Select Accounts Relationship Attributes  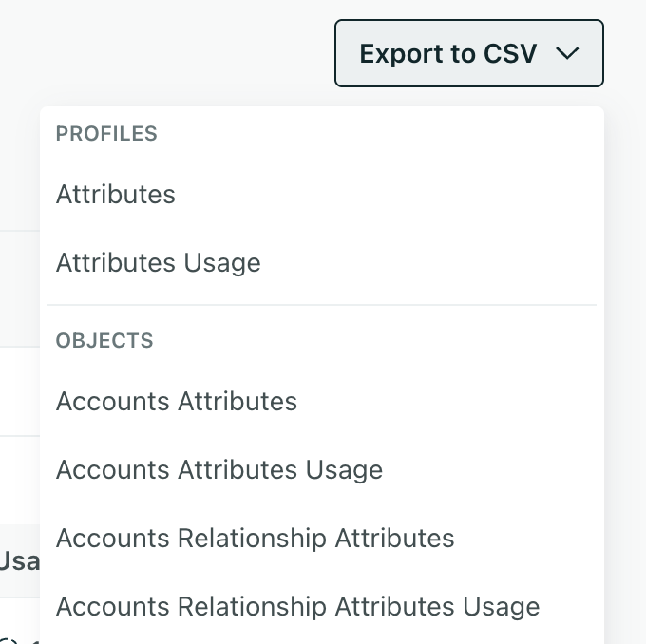256,539
